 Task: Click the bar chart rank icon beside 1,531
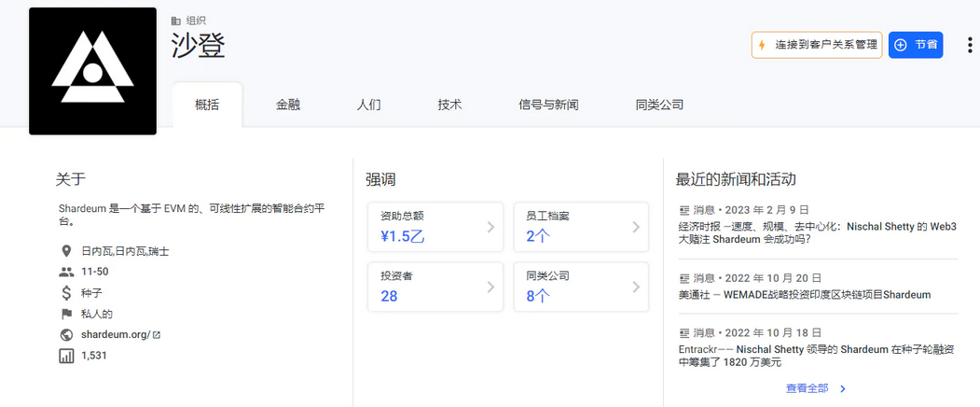coord(66,356)
